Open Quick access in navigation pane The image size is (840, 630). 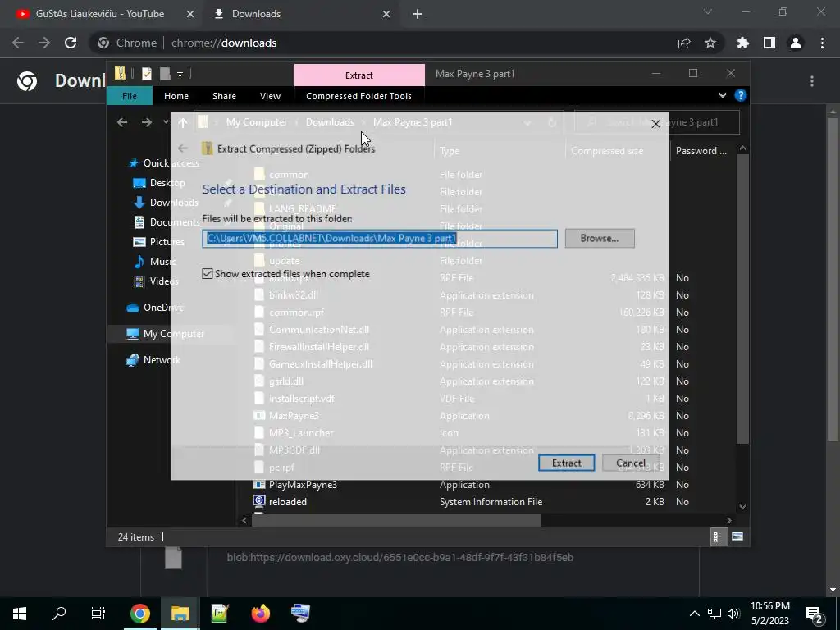click(x=163, y=163)
